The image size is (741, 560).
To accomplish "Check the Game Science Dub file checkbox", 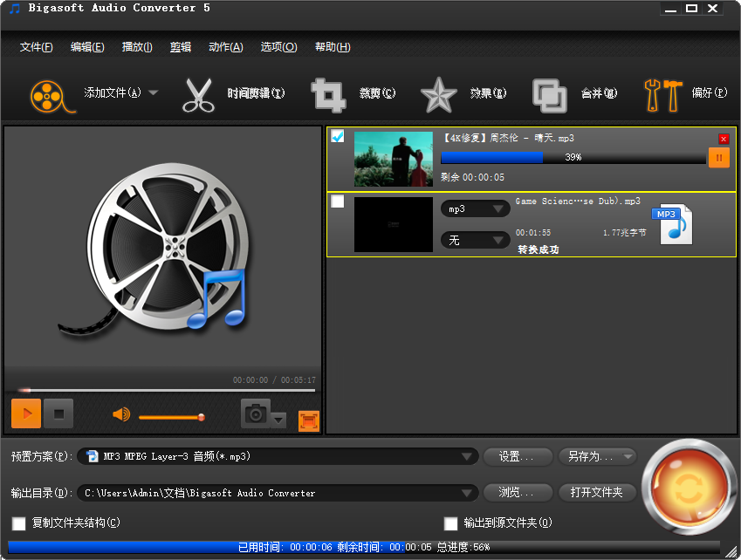I will (x=336, y=201).
